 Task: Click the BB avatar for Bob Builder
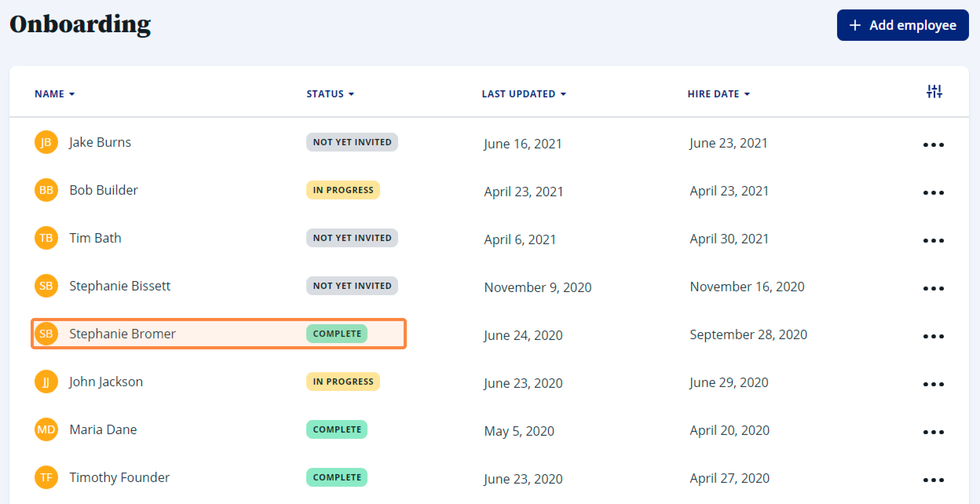[x=46, y=190]
